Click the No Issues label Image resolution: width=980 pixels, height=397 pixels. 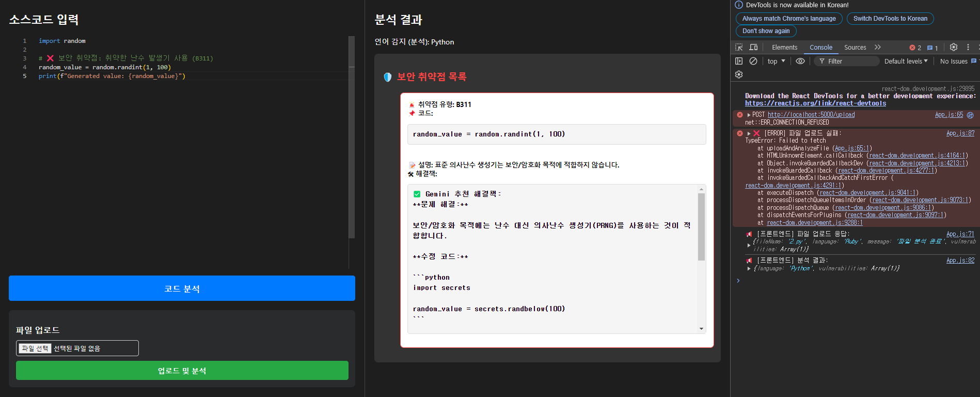click(x=954, y=61)
